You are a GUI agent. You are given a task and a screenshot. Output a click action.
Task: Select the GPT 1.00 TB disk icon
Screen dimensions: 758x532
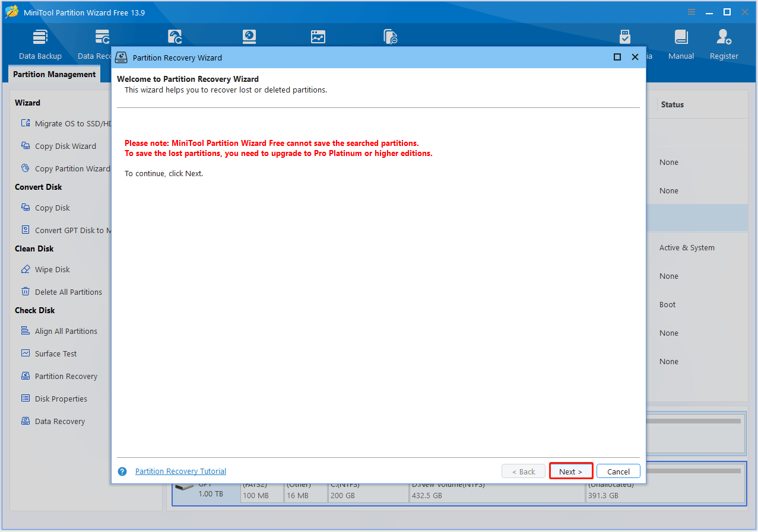pyautogui.click(x=185, y=486)
